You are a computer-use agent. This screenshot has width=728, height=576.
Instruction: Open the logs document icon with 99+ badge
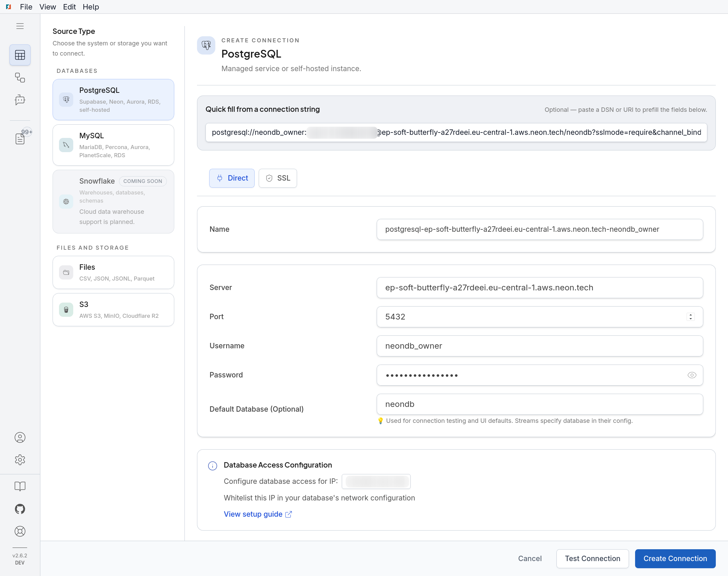pos(20,139)
